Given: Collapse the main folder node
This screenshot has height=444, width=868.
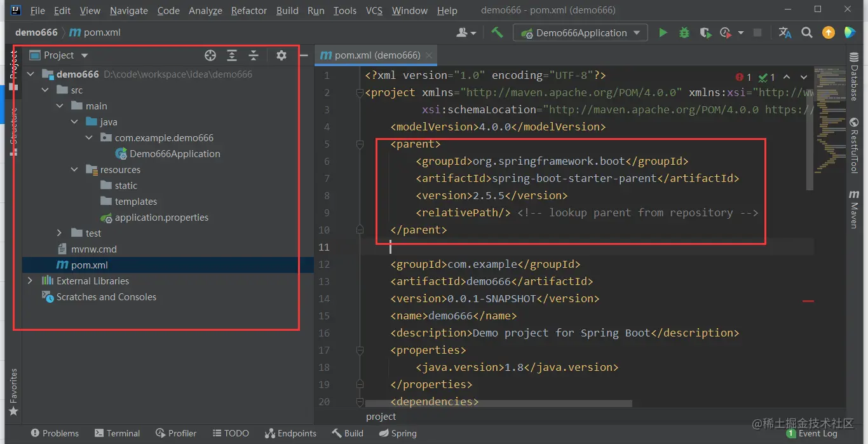Looking at the screenshot, I should (60, 106).
